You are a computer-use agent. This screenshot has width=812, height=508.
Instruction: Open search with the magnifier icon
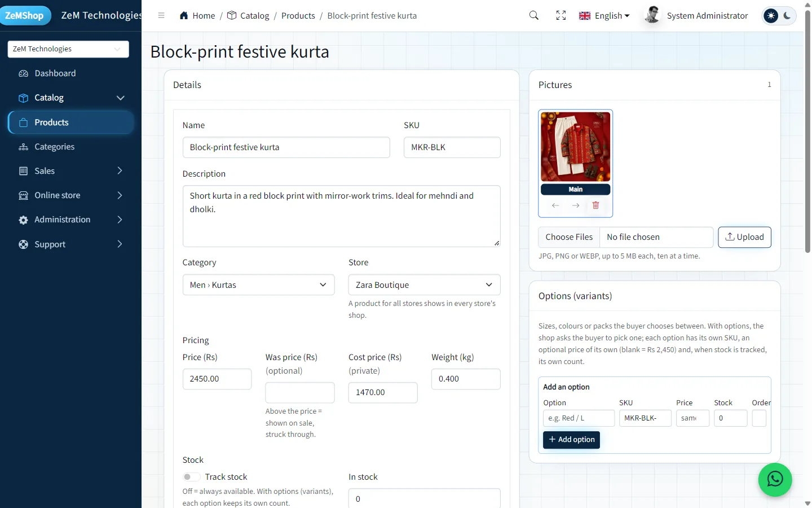pyautogui.click(x=534, y=16)
